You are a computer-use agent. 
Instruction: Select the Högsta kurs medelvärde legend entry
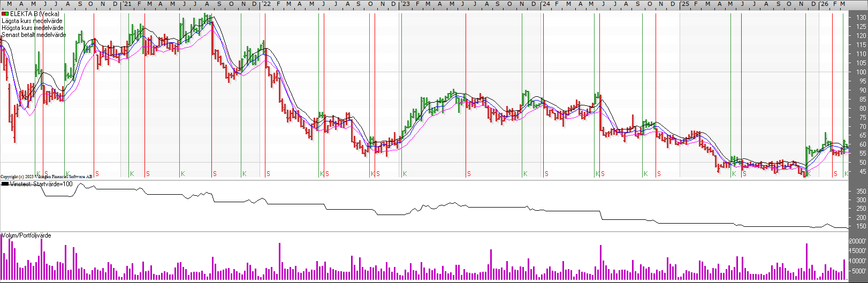pos(33,28)
